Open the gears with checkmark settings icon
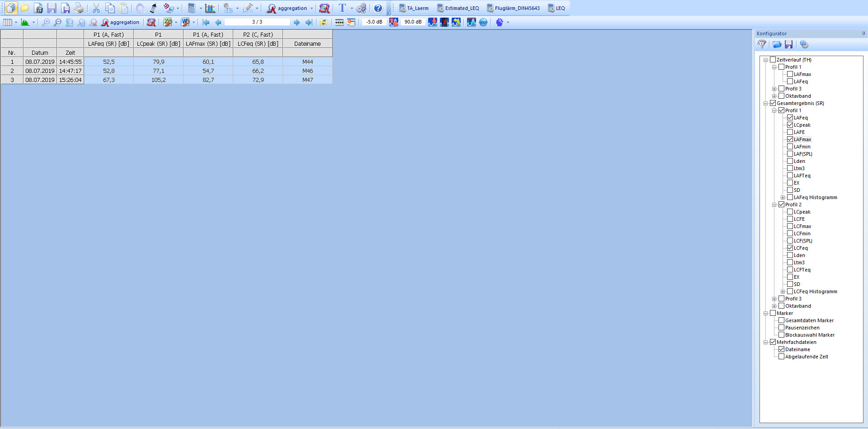Screen dimensions: 868x429 coord(361,8)
